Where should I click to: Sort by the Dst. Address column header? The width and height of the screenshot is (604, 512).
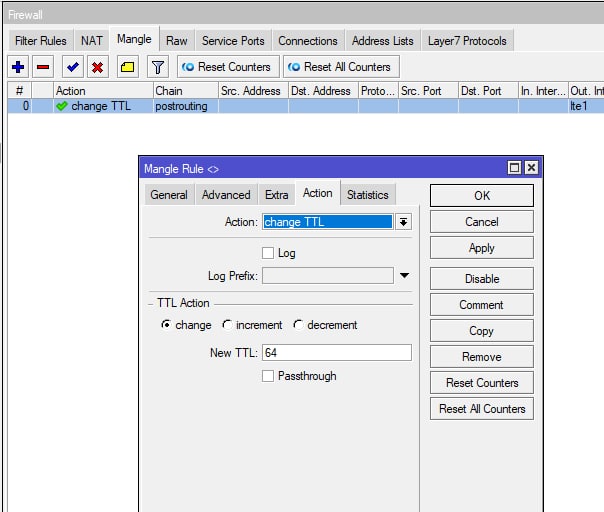(x=324, y=91)
